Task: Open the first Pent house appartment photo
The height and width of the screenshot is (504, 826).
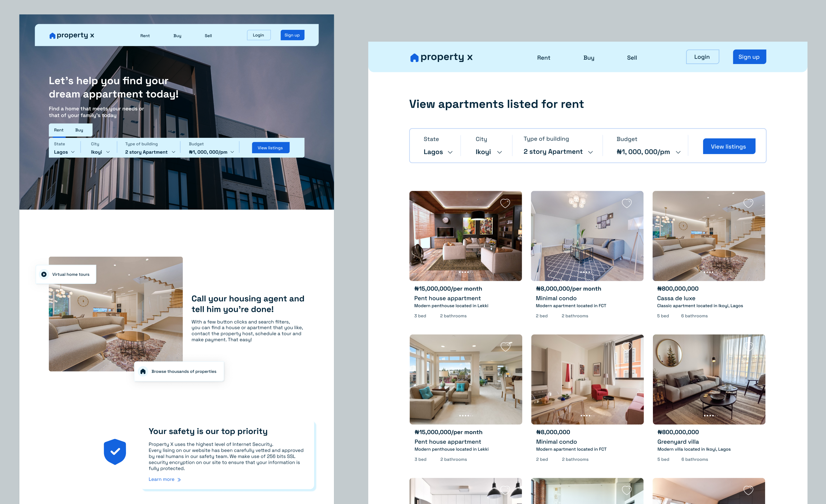Action: coord(466,236)
